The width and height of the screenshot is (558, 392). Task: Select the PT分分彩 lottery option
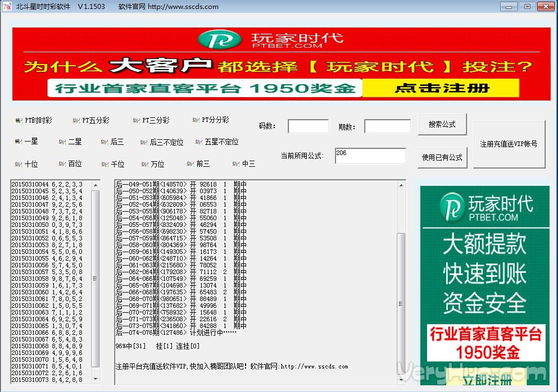pyautogui.click(x=211, y=120)
